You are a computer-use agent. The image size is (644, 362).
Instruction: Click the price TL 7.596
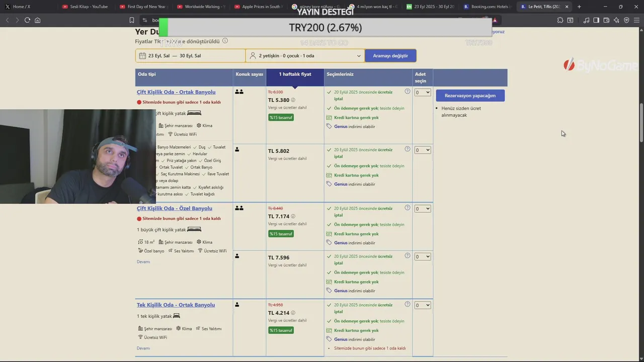click(279, 257)
